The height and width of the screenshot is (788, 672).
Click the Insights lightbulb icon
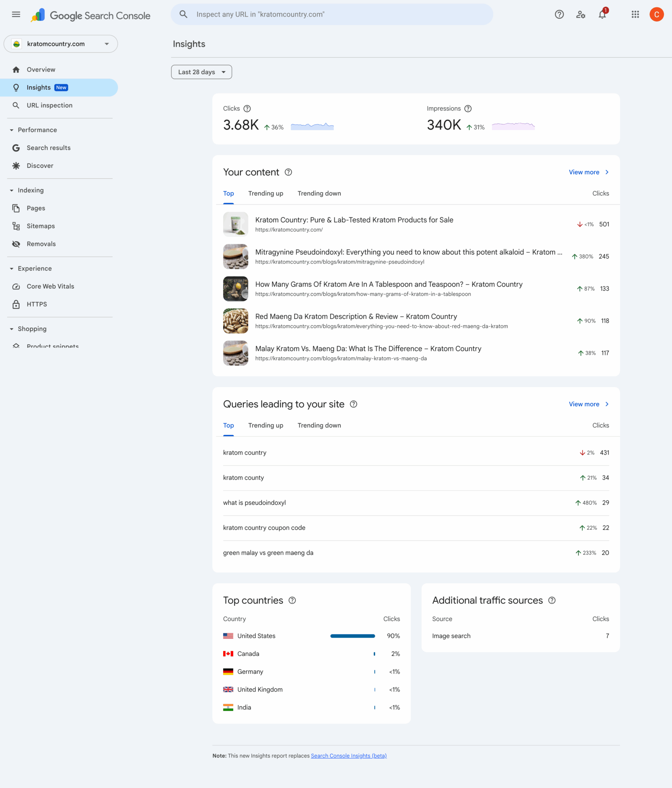click(16, 88)
